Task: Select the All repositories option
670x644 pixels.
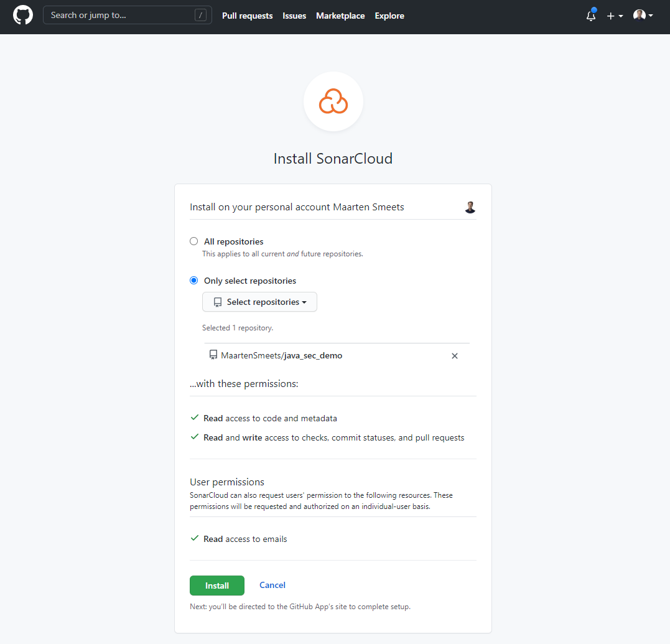Action: (x=193, y=241)
